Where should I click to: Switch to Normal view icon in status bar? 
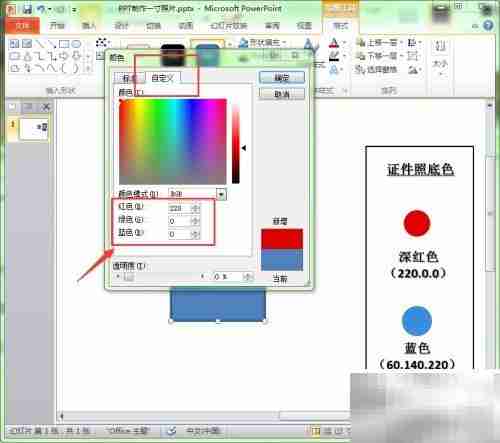(314, 431)
